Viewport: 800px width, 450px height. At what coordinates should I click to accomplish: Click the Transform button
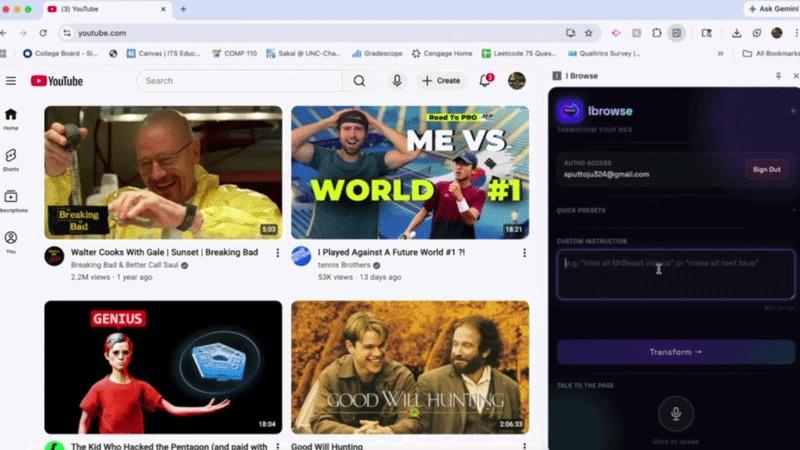coord(676,352)
